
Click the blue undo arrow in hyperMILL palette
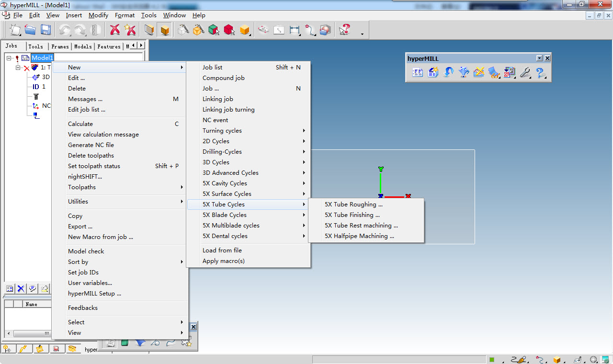448,72
